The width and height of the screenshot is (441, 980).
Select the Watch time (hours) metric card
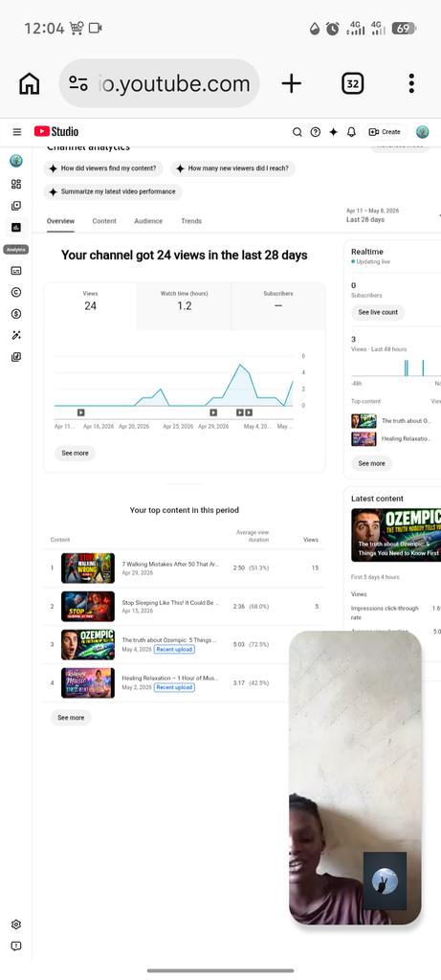pyautogui.click(x=185, y=306)
